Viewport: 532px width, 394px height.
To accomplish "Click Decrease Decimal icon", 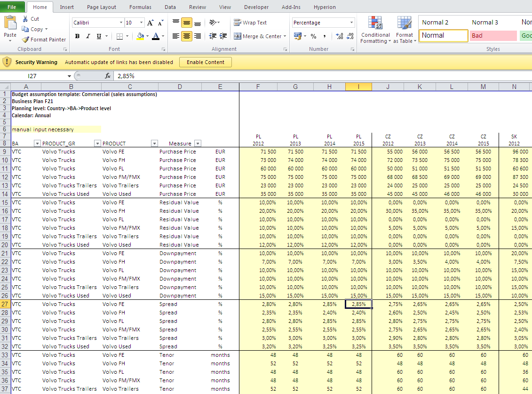I will 350,36.
